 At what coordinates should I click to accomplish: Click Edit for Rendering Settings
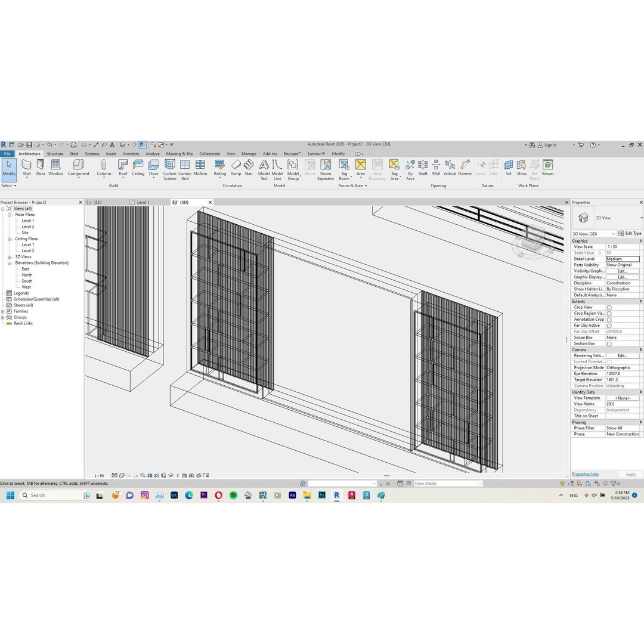[x=622, y=355]
